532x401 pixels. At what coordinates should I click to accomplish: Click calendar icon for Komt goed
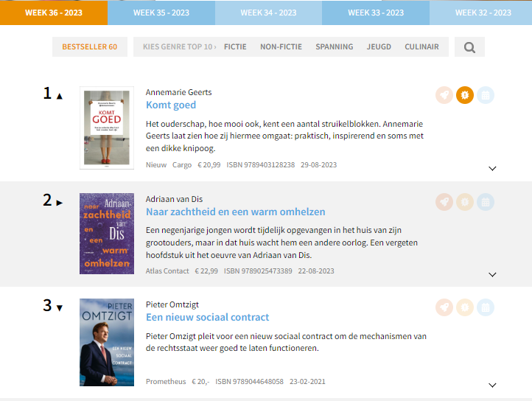(486, 95)
